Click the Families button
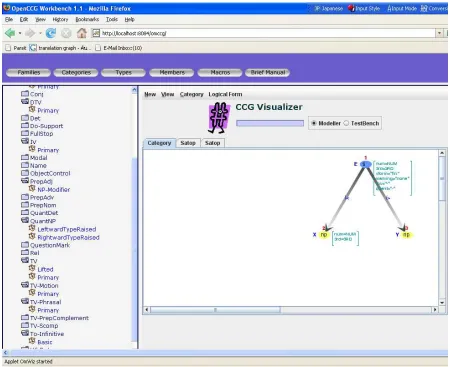The width and height of the screenshot is (450, 367). tap(29, 72)
